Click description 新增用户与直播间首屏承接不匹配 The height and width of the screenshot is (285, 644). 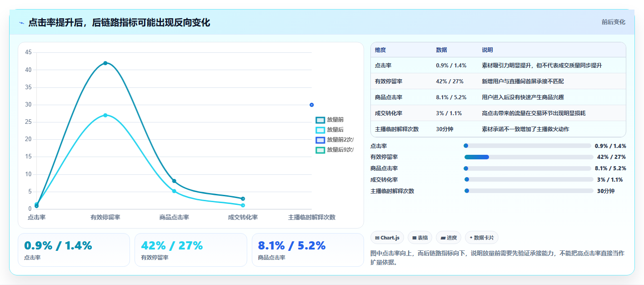click(523, 81)
